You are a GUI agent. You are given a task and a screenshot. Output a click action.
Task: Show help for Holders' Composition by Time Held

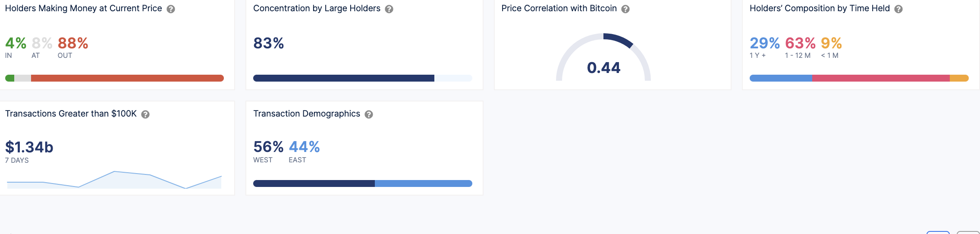tap(898, 9)
